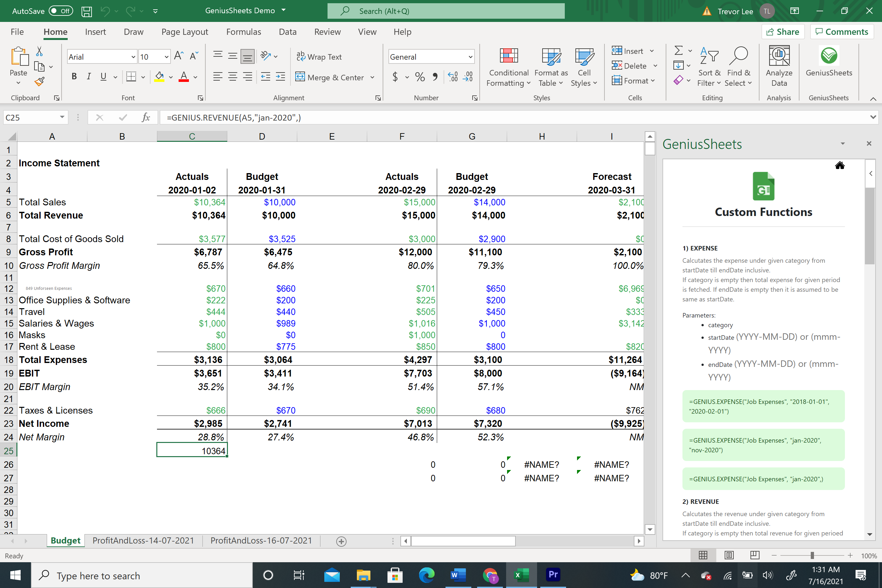Toggle Wrap Text
The height and width of the screenshot is (588, 882).
[319, 57]
